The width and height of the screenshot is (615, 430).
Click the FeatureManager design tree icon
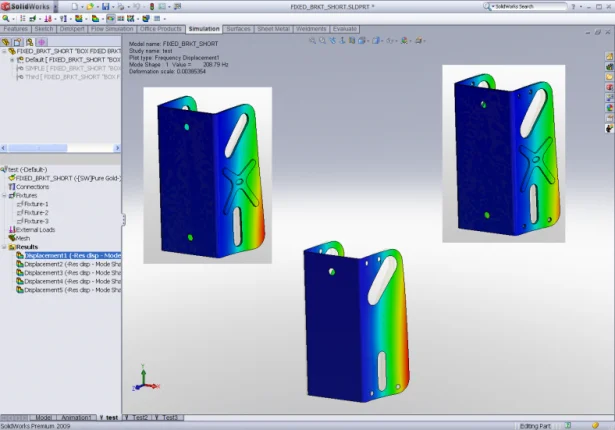5,42
